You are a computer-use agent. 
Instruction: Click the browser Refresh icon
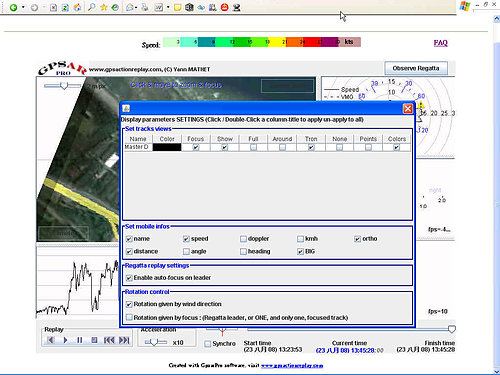pos(65,7)
